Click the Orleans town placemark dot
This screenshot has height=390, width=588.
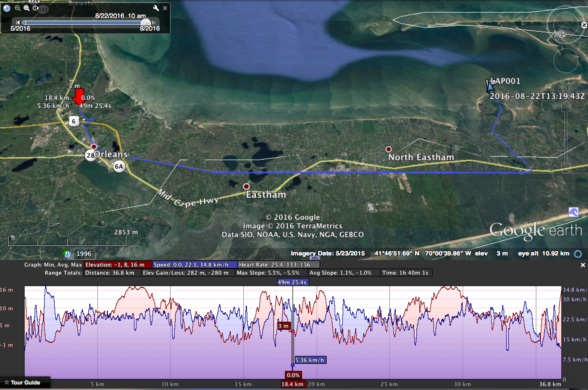click(x=94, y=147)
